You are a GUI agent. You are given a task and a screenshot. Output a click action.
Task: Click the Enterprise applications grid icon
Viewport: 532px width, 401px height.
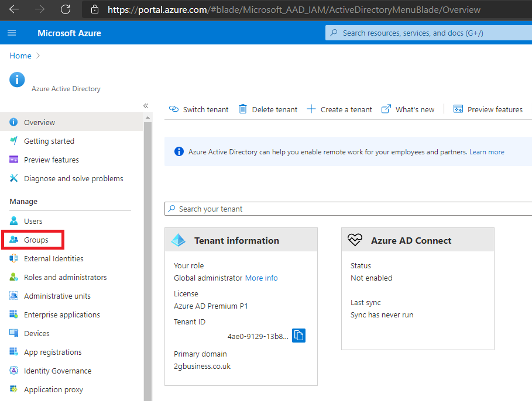pos(13,314)
